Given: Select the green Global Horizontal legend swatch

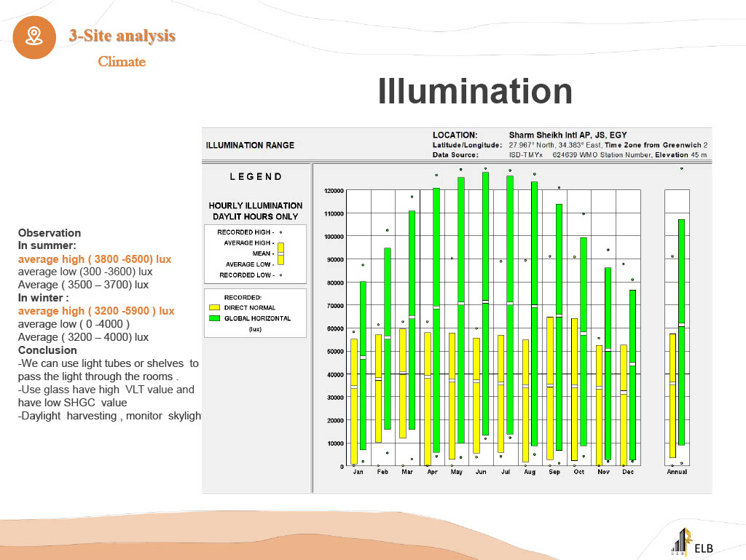Looking at the screenshot, I should pos(214,318).
